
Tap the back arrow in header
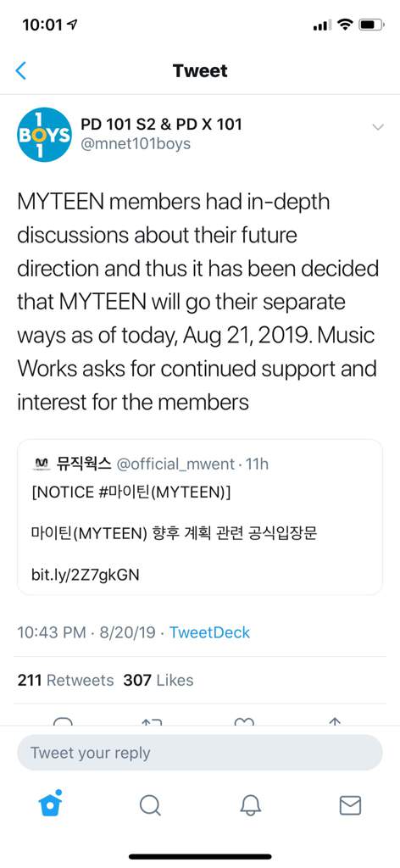click(x=21, y=71)
